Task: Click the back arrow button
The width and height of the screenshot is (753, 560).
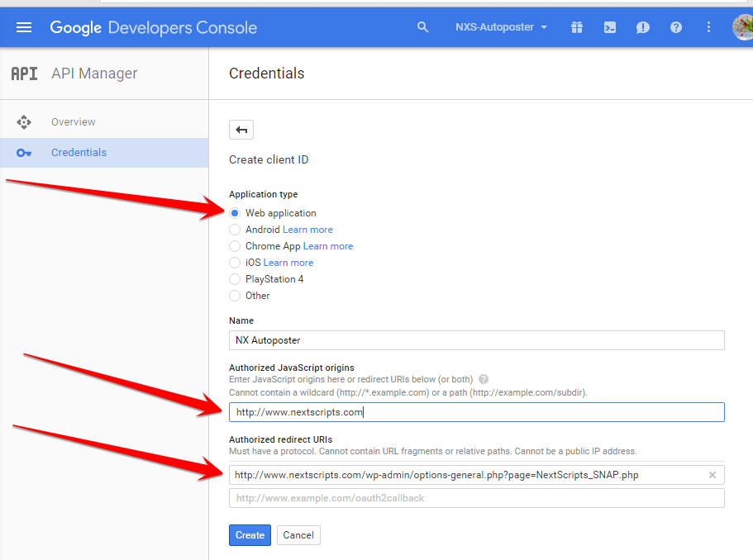Action: click(x=241, y=130)
